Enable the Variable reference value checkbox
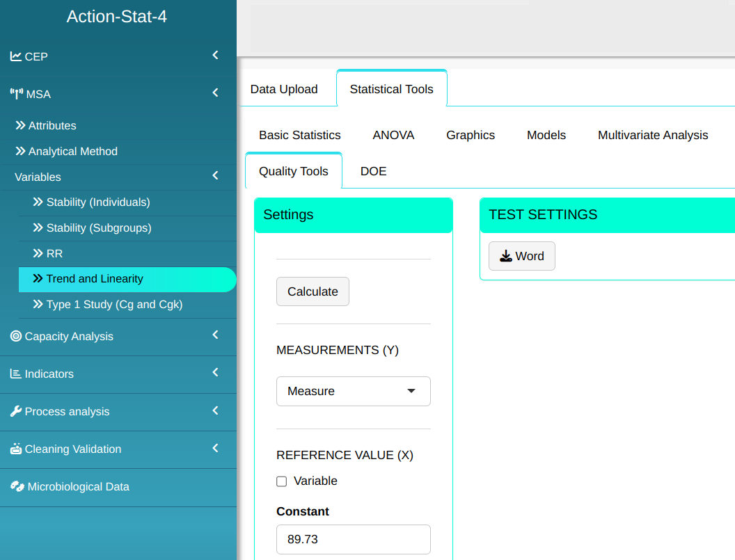The height and width of the screenshot is (560, 735). pyautogui.click(x=282, y=481)
